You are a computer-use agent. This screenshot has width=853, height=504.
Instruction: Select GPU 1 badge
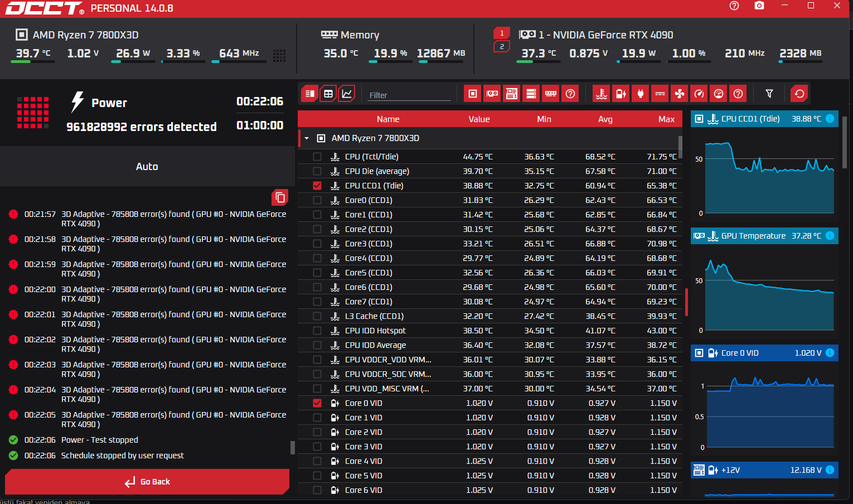click(502, 33)
